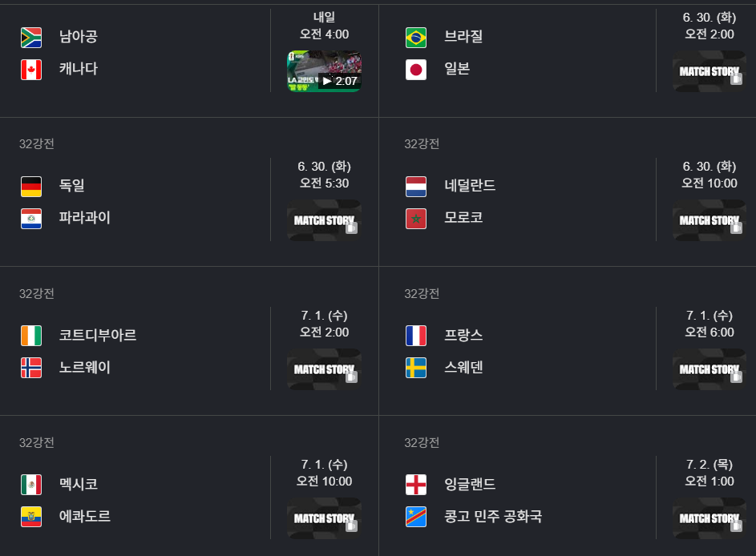Viewport: 756px width, 556px height.
Task: Click the Canada flag icon
Action: pos(31,70)
